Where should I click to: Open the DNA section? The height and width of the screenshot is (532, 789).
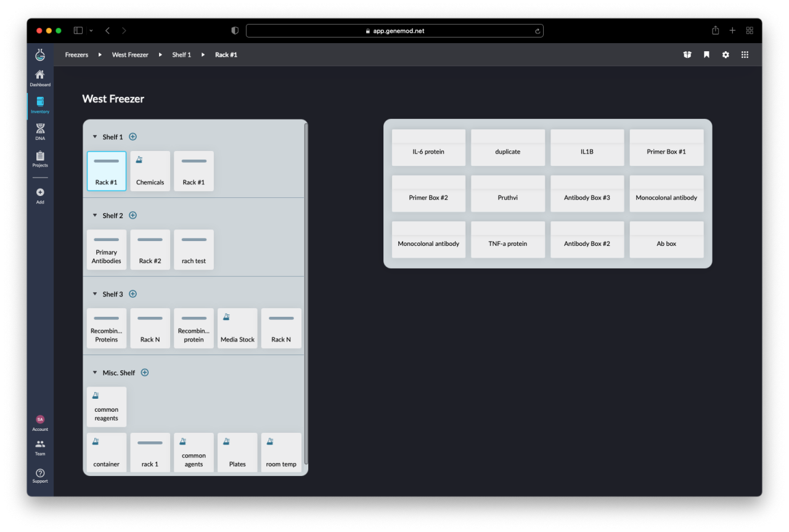tap(40, 132)
